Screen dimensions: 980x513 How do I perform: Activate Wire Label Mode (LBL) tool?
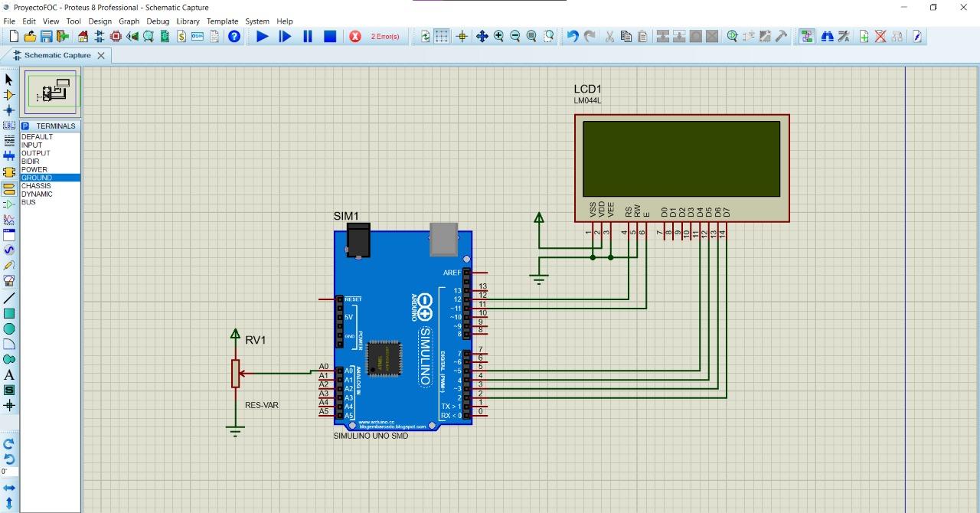click(x=9, y=126)
